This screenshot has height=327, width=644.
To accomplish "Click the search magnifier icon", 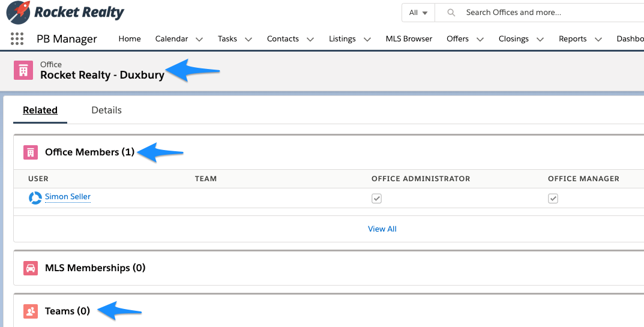I will [451, 13].
